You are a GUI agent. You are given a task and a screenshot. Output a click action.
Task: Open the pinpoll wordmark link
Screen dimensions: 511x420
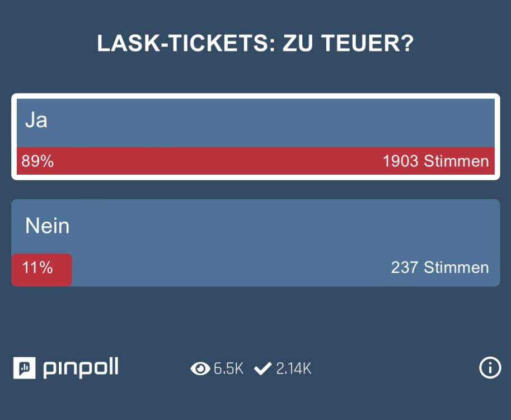point(81,368)
